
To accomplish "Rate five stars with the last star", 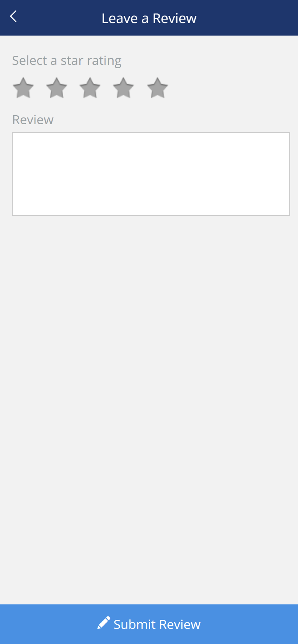I will click(x=157, y=88).
